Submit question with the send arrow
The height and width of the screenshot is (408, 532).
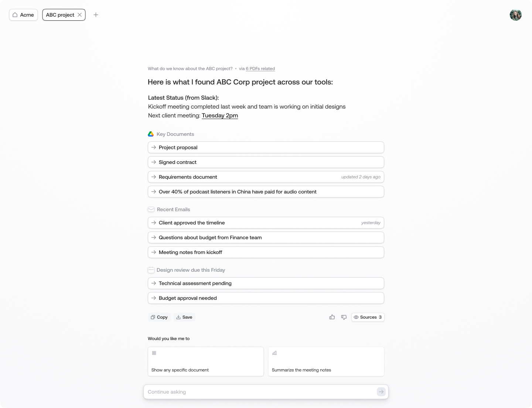click(x=381, y=392)
